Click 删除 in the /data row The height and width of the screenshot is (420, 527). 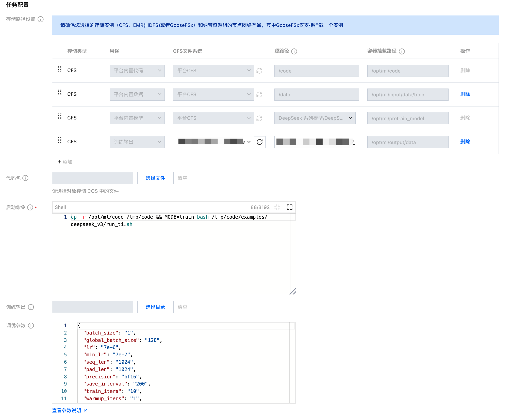coord(465,94)
